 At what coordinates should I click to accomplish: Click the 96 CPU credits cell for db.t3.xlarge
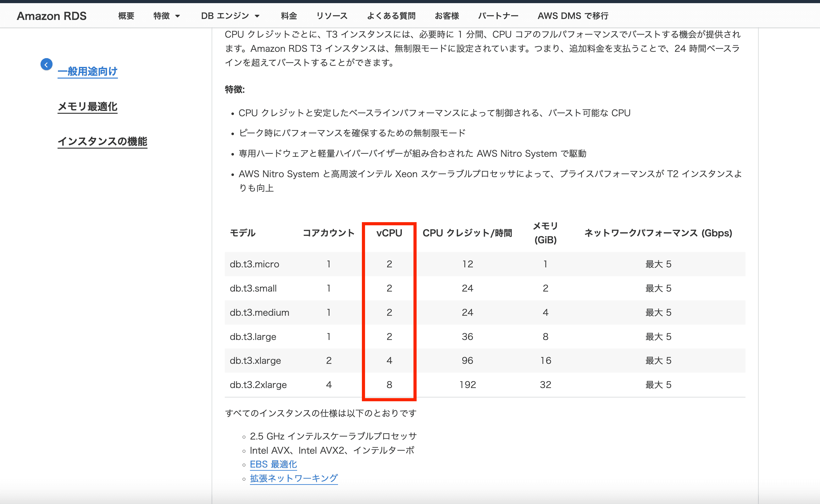[x=467, y=360]
